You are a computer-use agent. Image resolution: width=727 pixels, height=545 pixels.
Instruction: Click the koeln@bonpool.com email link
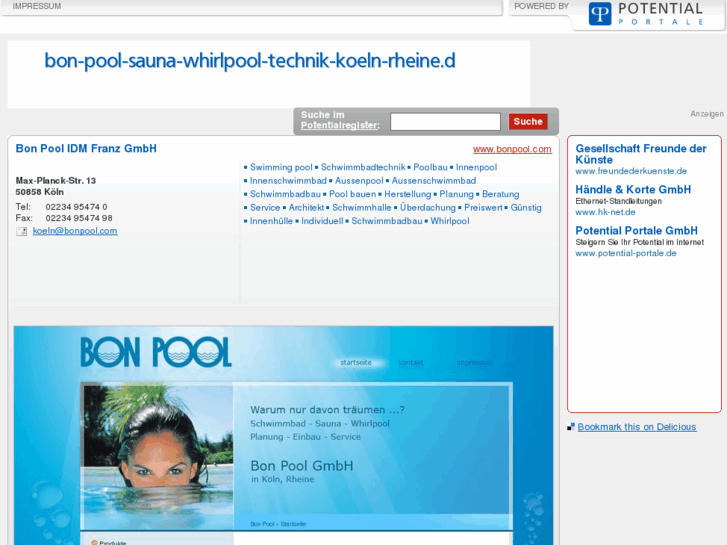pyautogui.click(x=75, y=231)
